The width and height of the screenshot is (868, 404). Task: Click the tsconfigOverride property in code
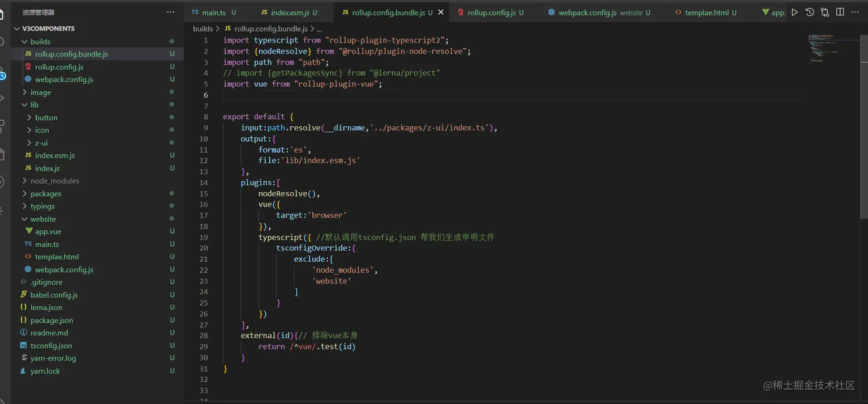(314, 248)
